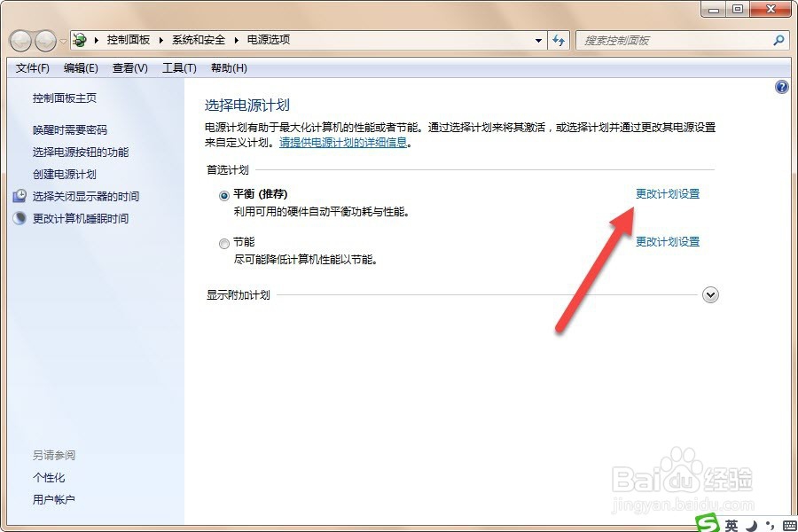The image size is (798, 532).
Task: Expand 显示附加计划 with the chevron button
Action: [710, 294]
